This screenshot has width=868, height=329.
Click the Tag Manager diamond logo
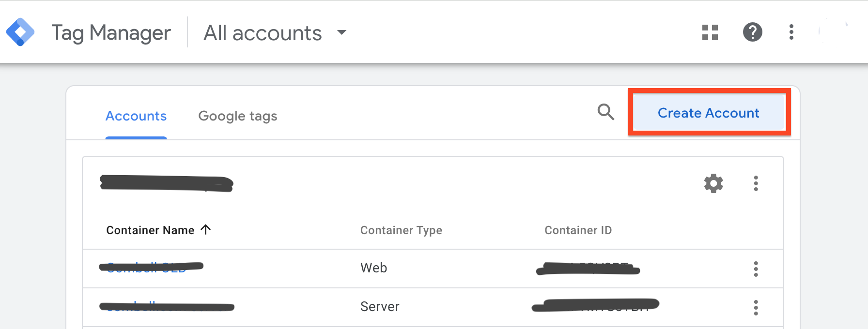pos(20,32)
